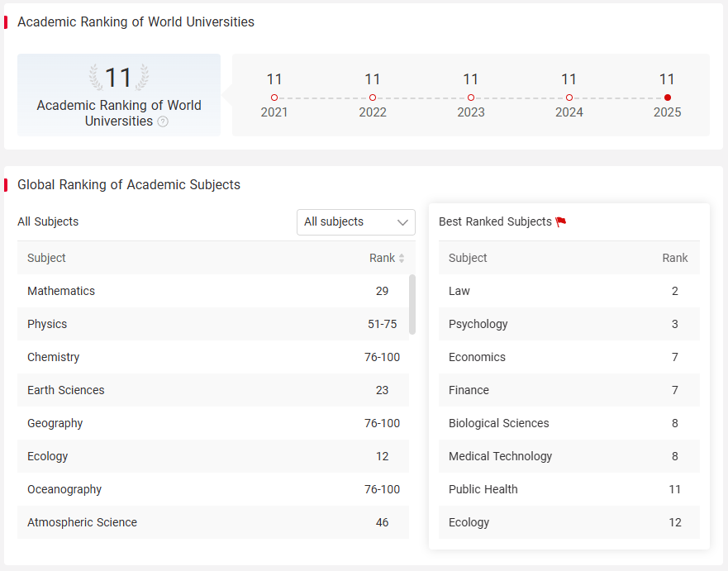
Task: Click the Oceanography subject row
Action: pos(213,489)
